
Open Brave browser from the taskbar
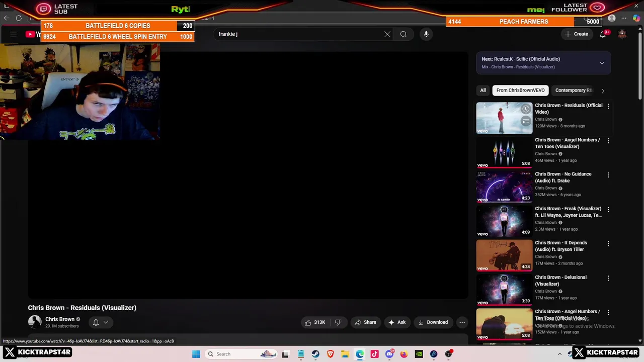pos(330,354)
